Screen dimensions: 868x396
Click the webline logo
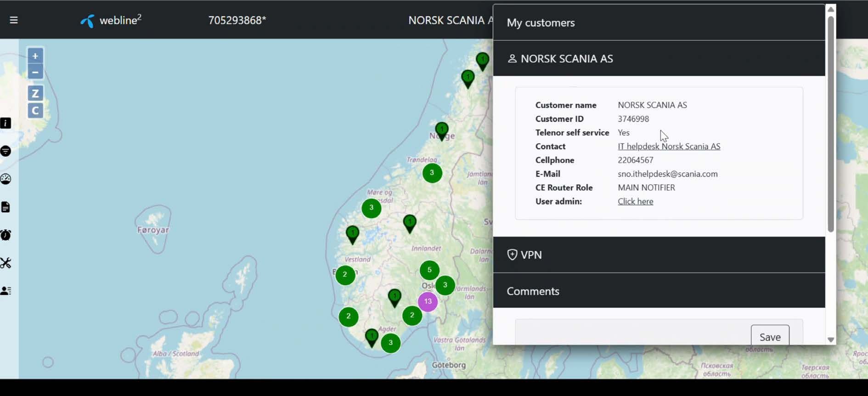(111, 20)
